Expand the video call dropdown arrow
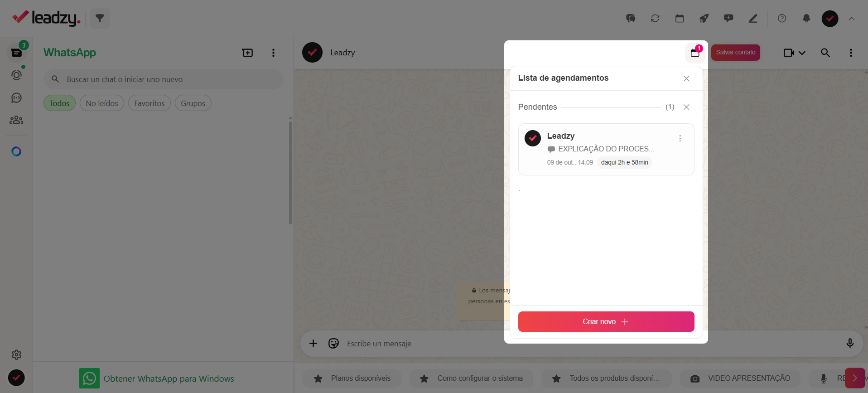Viewport: 868px width, 393px height. point(802,53)
